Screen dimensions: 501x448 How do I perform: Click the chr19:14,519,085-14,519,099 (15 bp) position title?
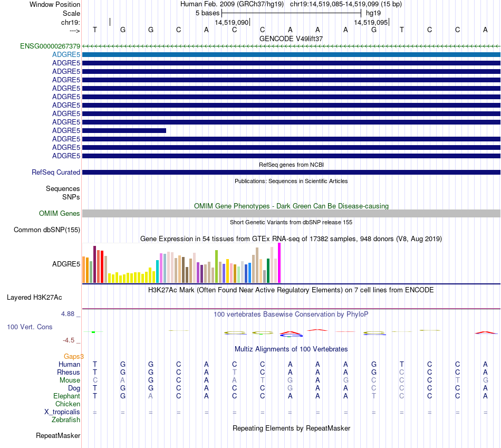346,4
